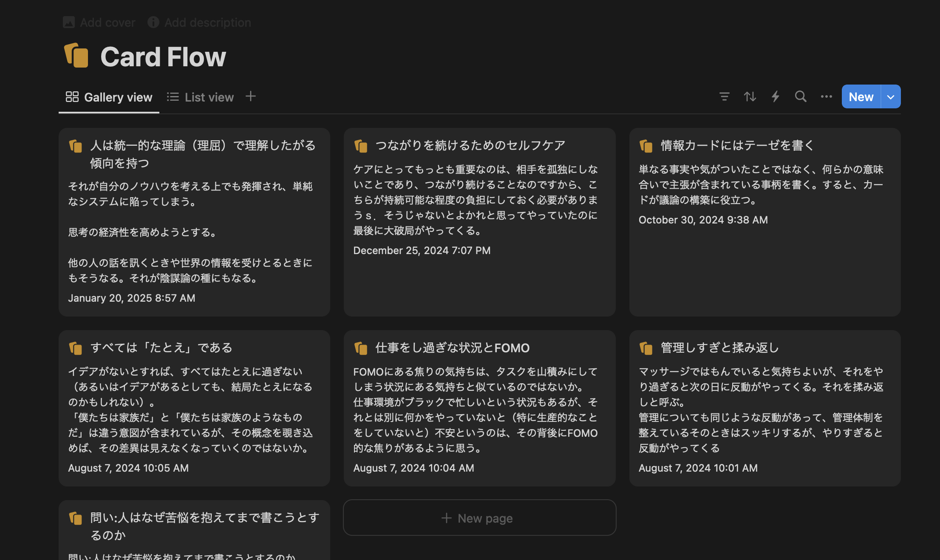Click the Gallery view grid icon
Image resolution: width=940 pixels, height=560 pixels.
pos(72,96)
